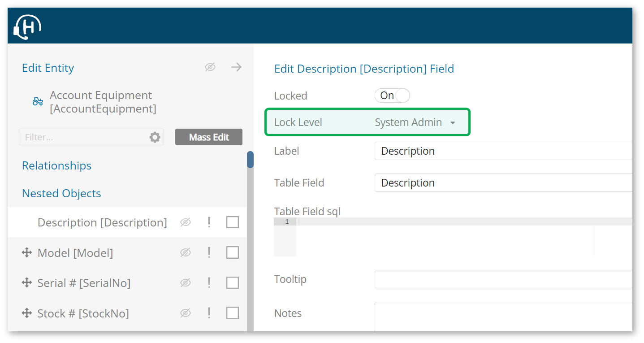
Task: Click exclamation icon on Serial # row
Action: coord(209,283)
